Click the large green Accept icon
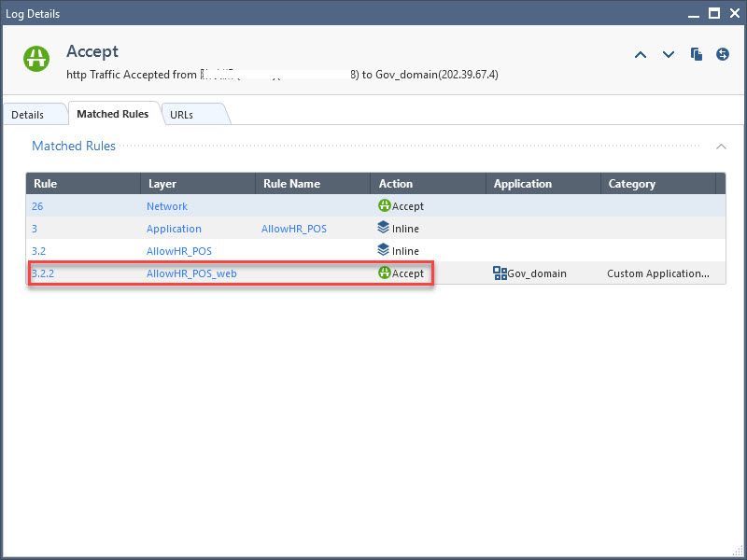This screenshot has height=560, width=747. (37, 59)
